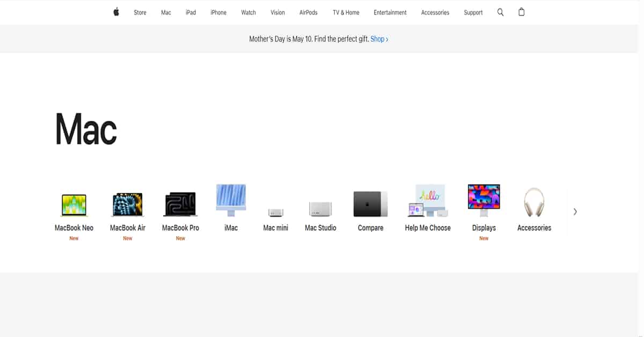This screenshot has height=337, width=644.
Task: Click the MacBook Pro text label
Action: click(180, 228)
